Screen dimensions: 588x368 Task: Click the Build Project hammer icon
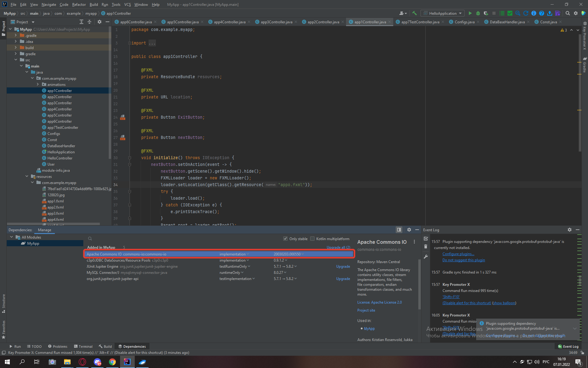click(414, 13)
